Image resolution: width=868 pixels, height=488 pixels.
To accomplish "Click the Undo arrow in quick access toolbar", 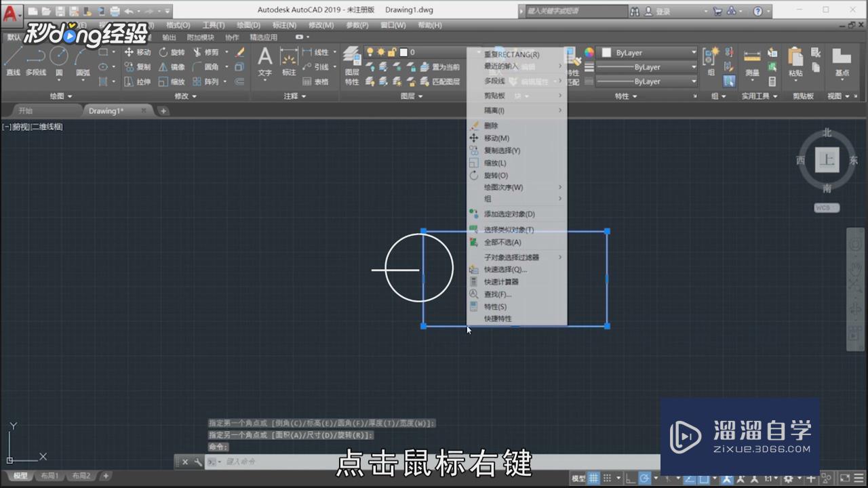I will point(129,12).
